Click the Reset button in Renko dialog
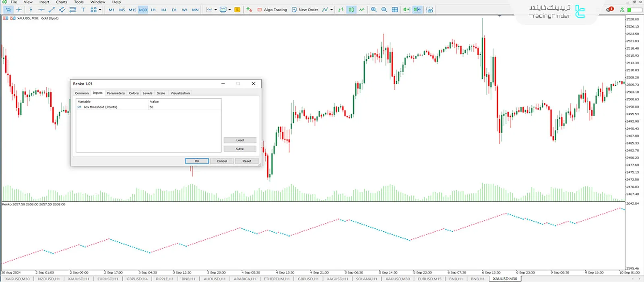Screen dimensions: 644x282 [x=247, y=161]
